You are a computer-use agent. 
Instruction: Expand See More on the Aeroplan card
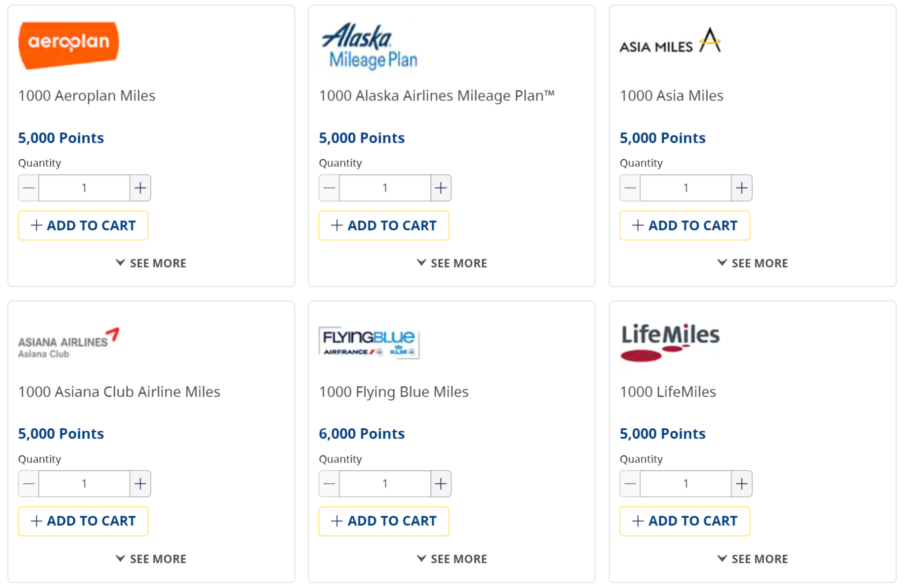[x=151, y=263]
